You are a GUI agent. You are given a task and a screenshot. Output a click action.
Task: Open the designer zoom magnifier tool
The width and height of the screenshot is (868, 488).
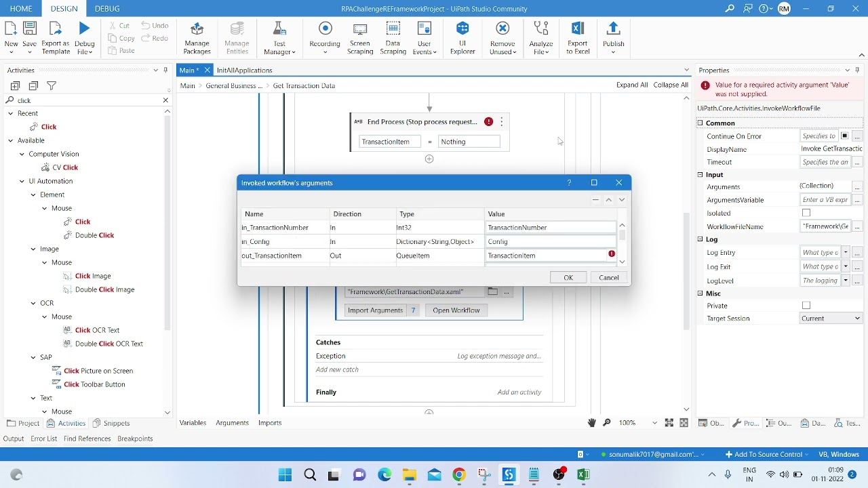pyautogui.click(x=607, y=423)
